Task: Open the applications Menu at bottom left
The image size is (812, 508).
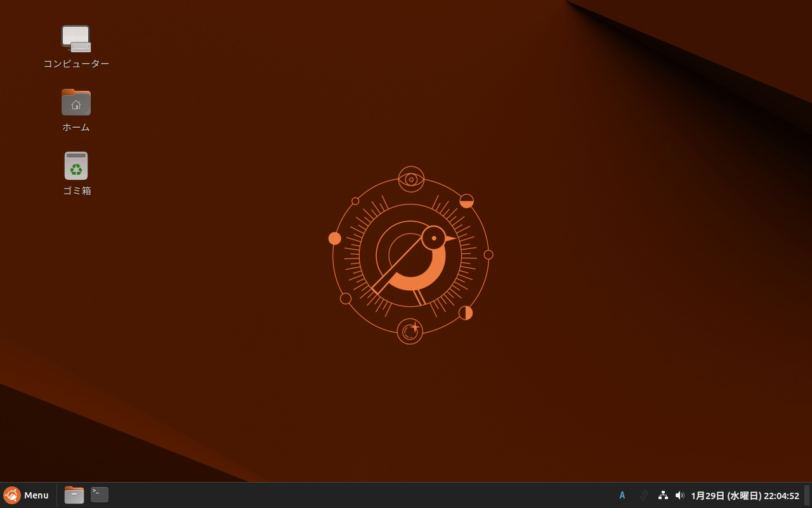Action: point(27,495)
